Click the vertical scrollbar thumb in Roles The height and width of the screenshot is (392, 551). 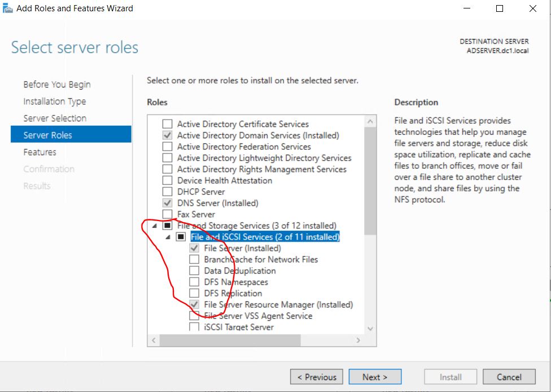click(370, 180)
